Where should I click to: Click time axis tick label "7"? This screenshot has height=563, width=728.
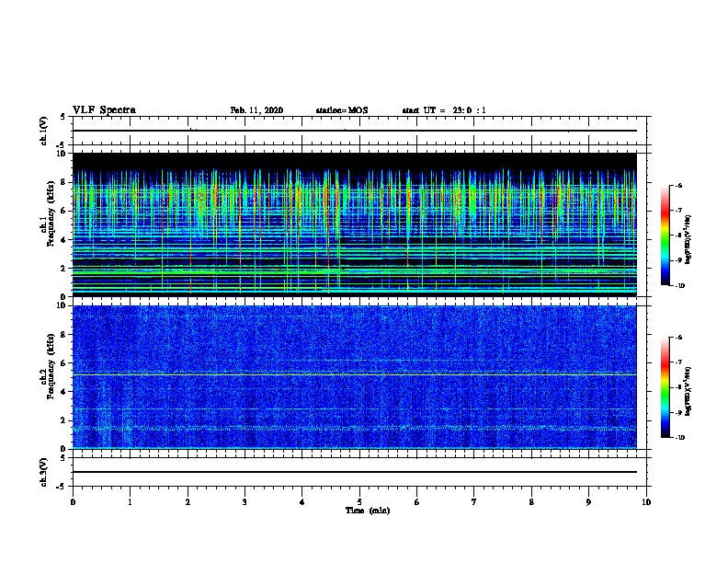(x=474, y=502)
